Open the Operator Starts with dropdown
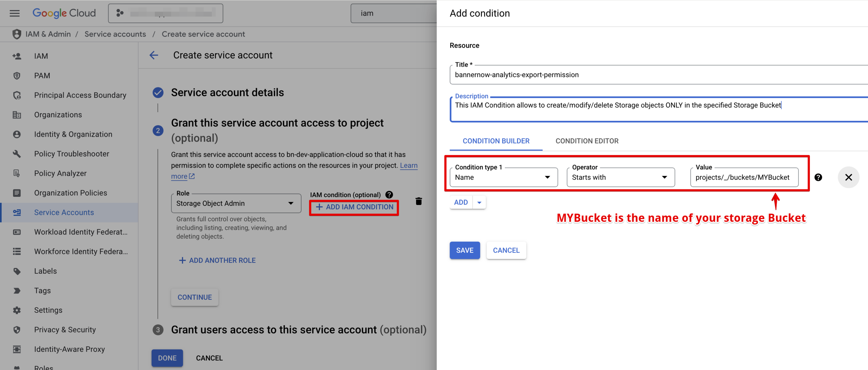 (x=620, y=177)
